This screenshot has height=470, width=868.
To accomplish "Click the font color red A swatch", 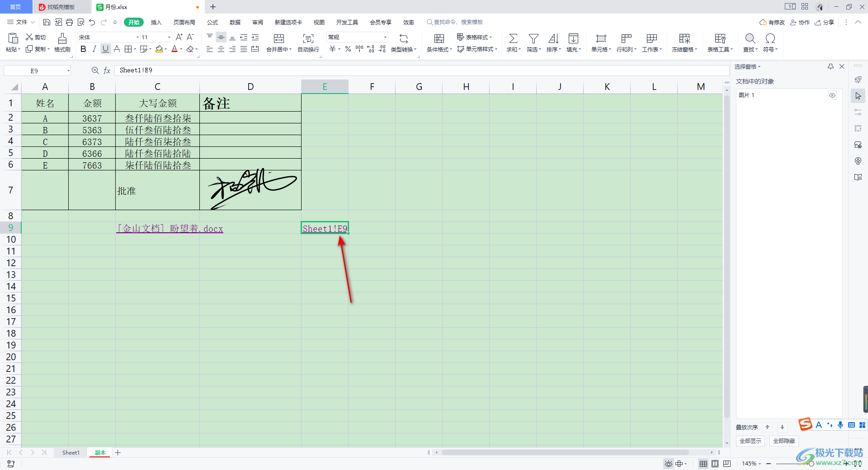I will pyautogui.click(x=175, y=49).
